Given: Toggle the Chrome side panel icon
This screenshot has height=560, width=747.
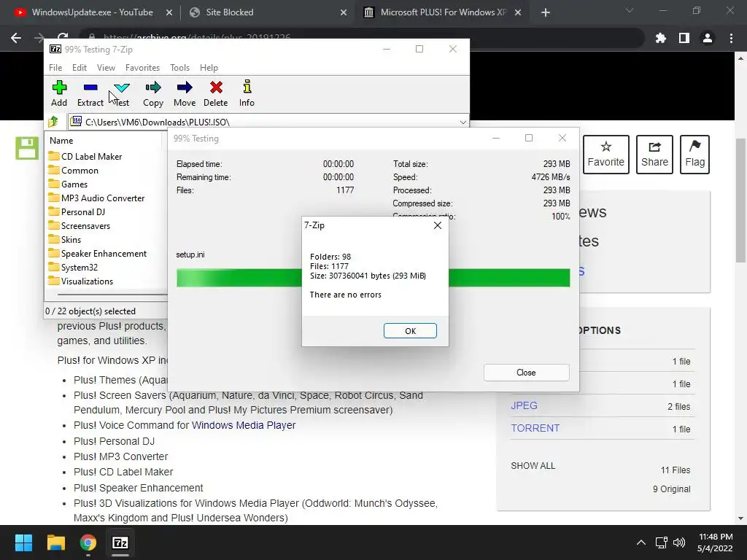Looking at the screenshot, I should (x=684, y=38).
